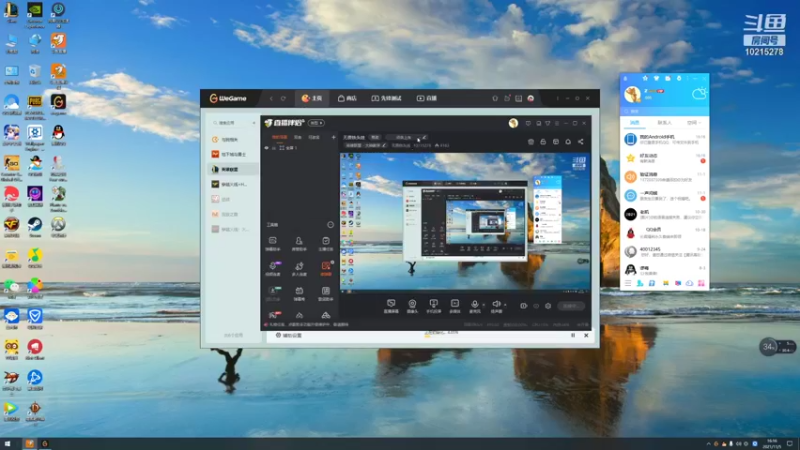Edit the stream title with the pencil icon
Screen dimensions: 800x450
(424, 137)
